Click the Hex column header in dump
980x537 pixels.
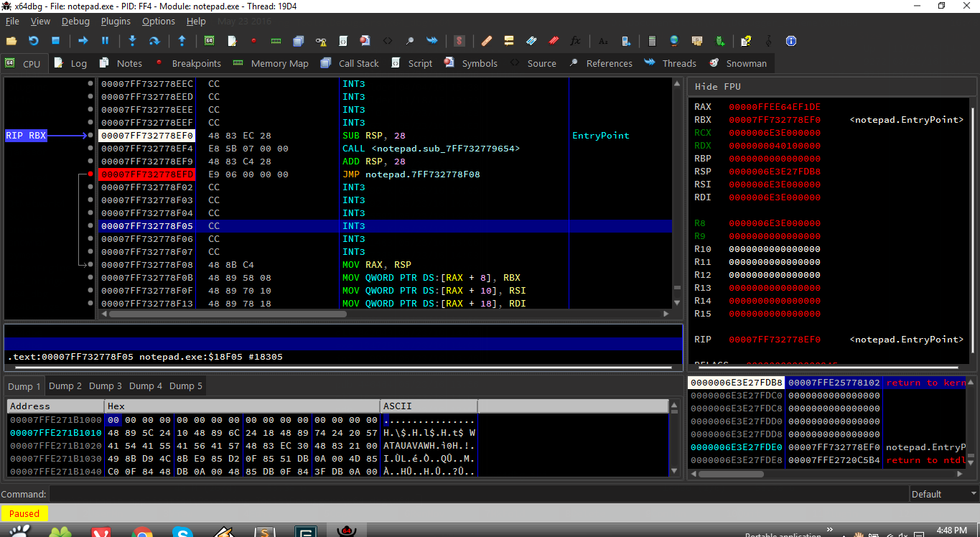pyautogui.click(x=243, y=406)
